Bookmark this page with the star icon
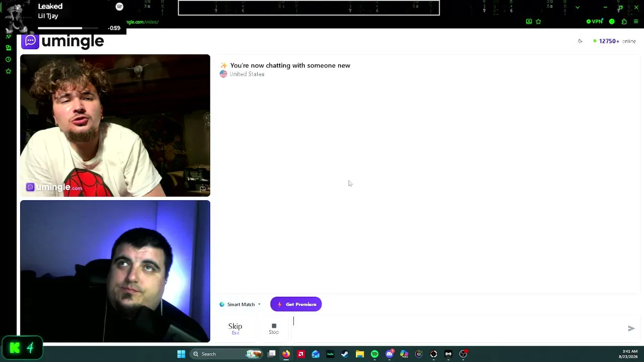This screenshot has width=644, height=362. click(538, 22)
